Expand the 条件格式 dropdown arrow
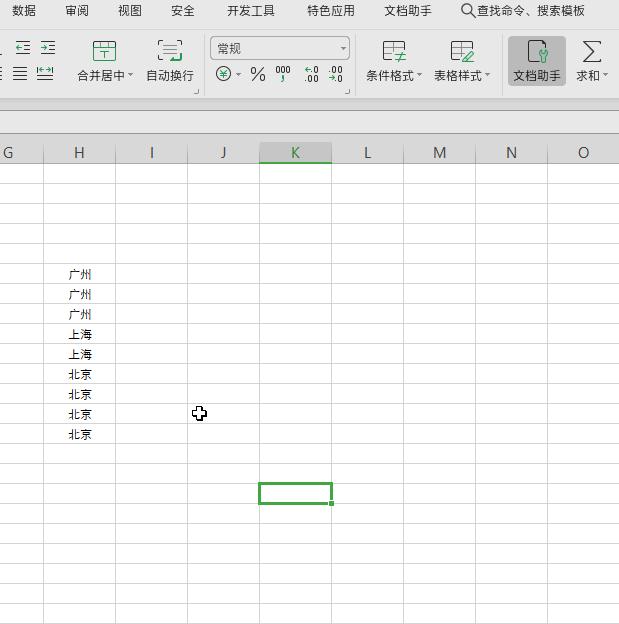The image size is (619, 624). pyautogui.click(x=419, y=75)
